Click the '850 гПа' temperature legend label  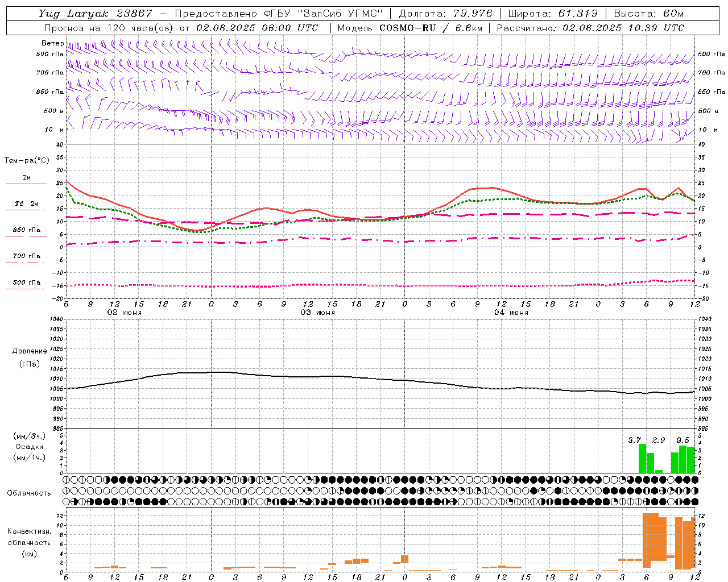27,230
